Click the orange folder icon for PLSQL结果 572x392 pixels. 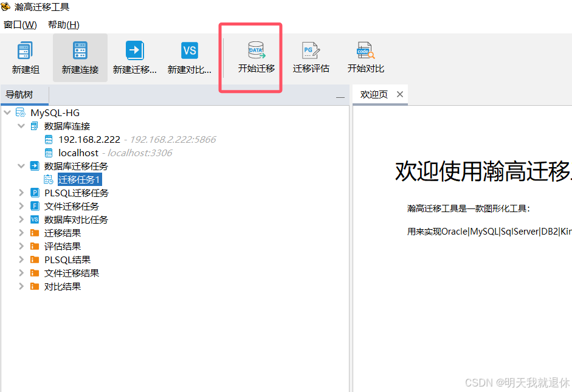(35, 260)
